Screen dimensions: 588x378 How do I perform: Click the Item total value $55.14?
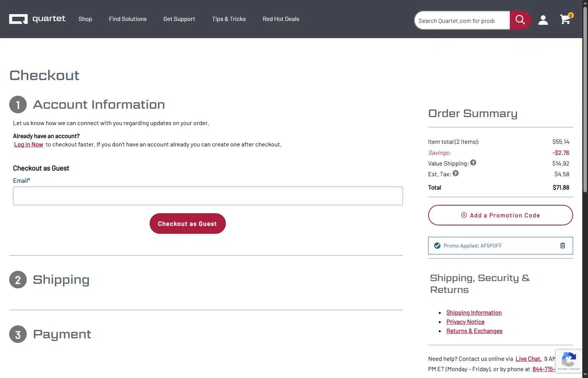click(x=561, y=142)
